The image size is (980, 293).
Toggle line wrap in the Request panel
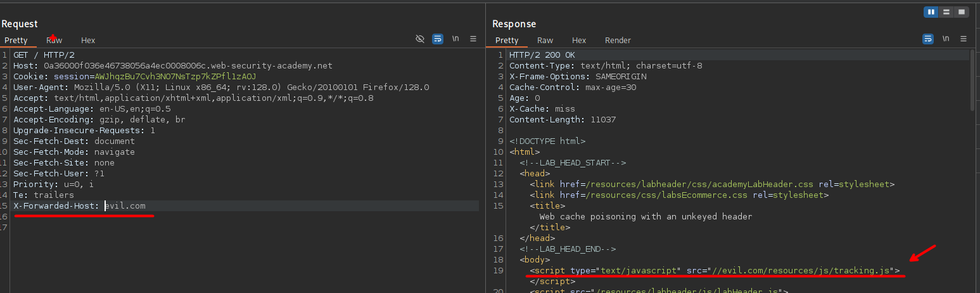[438, 39]
